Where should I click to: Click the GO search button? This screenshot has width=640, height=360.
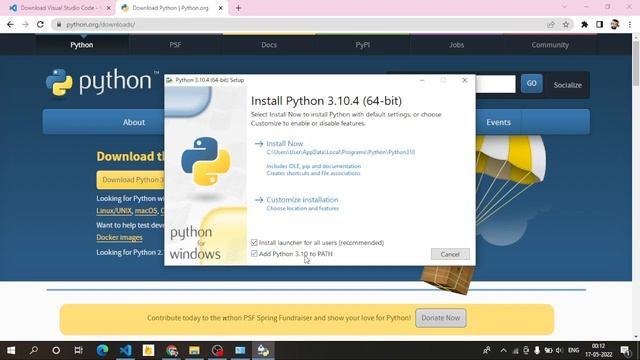coord(531,83)
